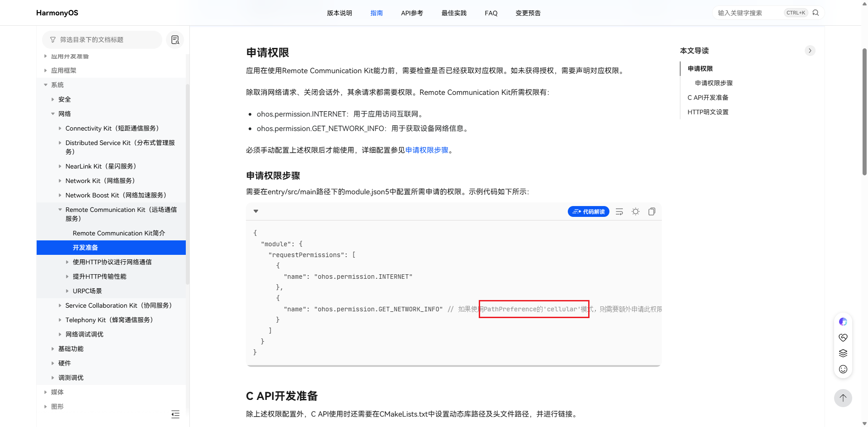Open the 最佳实践 nav tab
The height and width of the screenshot is (427, 868).
pyautogui.click(x=454, y=13)
